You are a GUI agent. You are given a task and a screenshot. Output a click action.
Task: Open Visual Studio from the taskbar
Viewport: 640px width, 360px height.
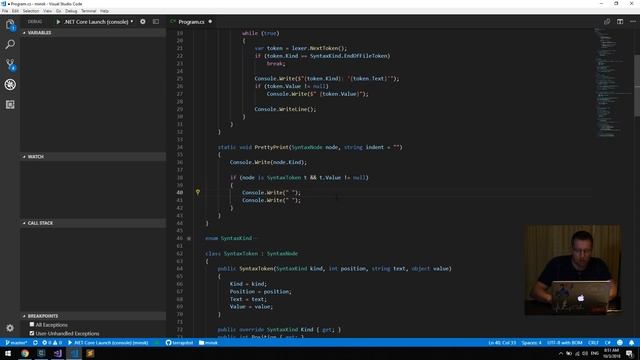[58, 353]
